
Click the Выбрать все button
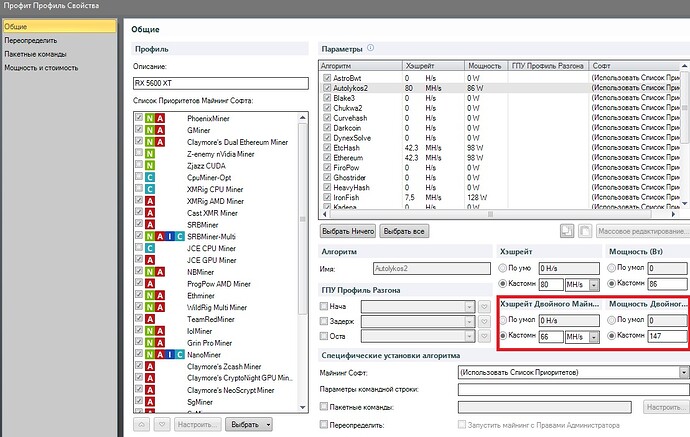pos(404,231)
